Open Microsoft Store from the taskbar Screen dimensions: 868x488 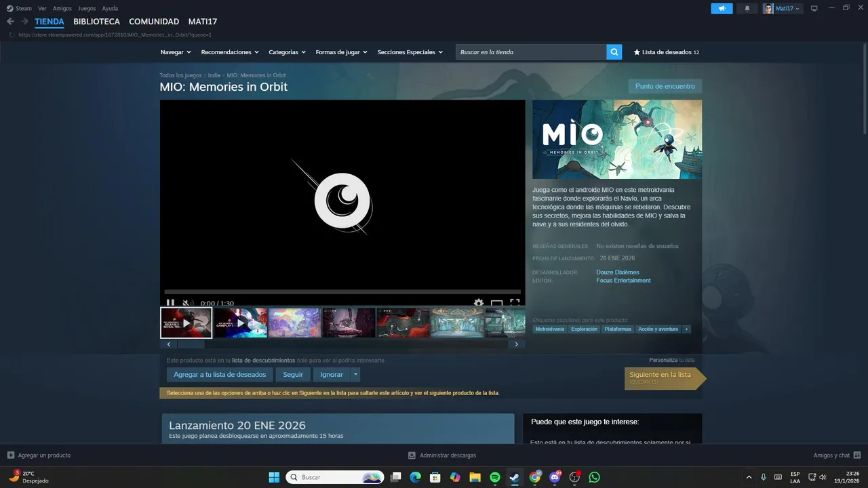click(x=435, y=477)
